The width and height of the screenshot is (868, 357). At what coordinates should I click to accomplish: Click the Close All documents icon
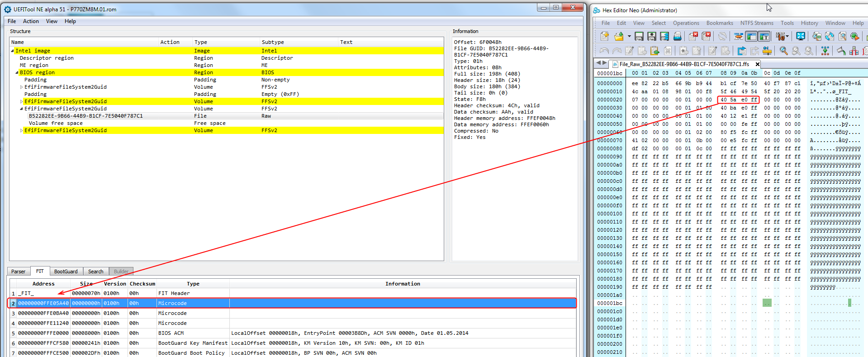click(706, 36)
